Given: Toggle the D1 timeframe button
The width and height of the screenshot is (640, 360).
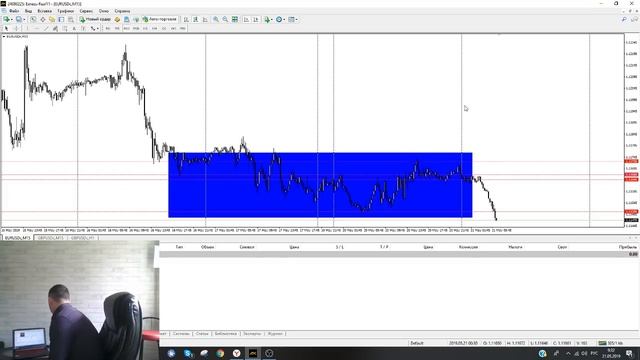Looking at the screenshot, I should [164, 29].
